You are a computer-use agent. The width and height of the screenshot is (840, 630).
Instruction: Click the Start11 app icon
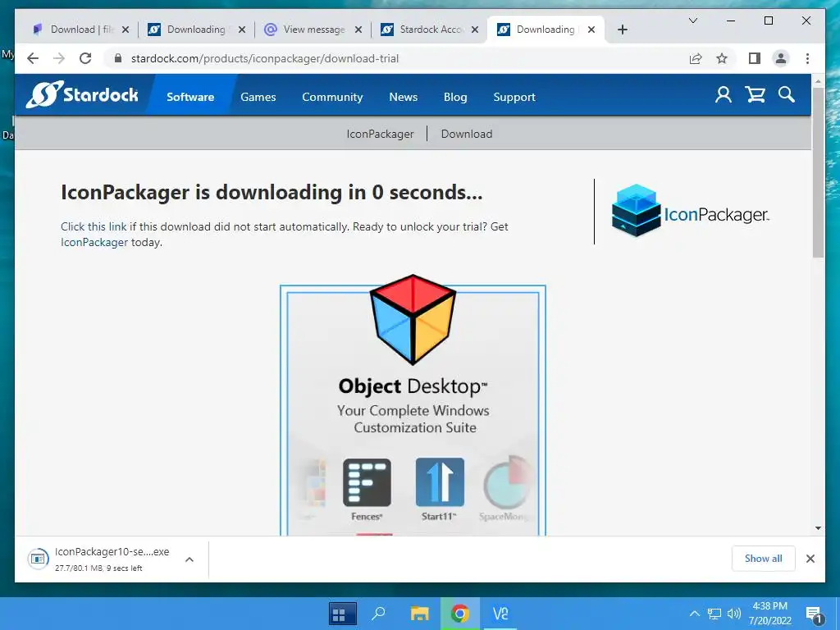point(440,482)
